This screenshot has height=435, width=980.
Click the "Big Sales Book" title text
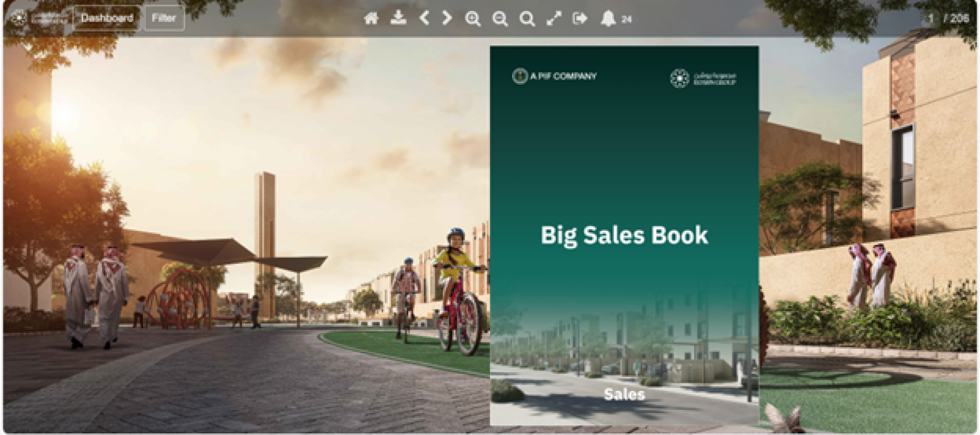click(624, 235)
